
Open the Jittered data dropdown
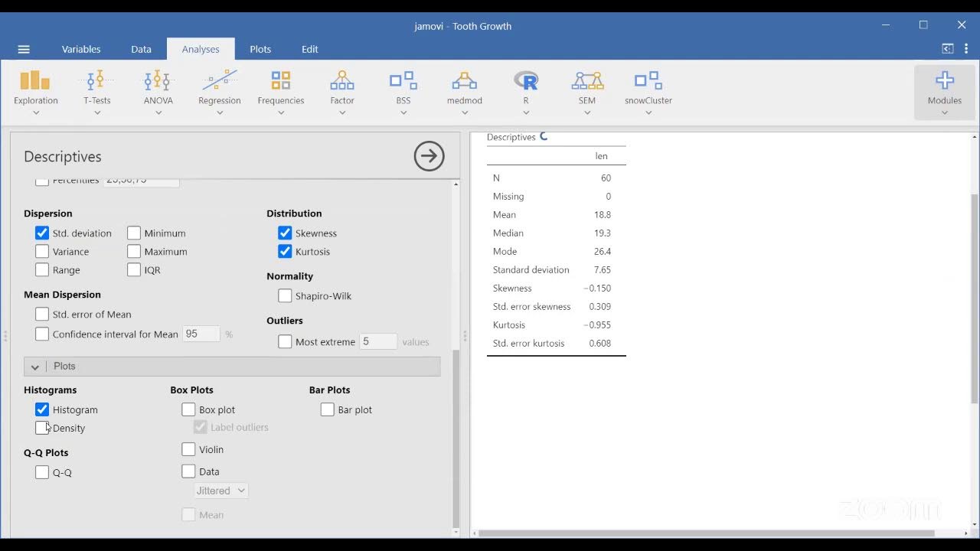tap(221, 491)
